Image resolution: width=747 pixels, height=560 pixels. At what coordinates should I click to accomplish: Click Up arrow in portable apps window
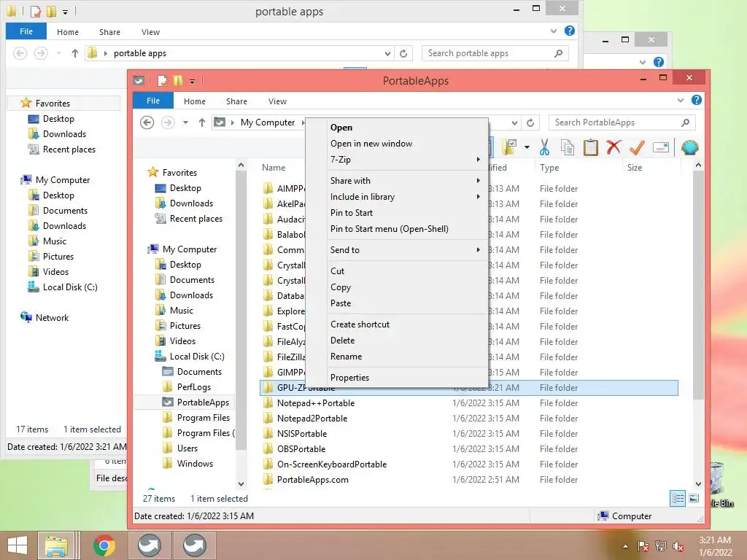click(75, 53)
